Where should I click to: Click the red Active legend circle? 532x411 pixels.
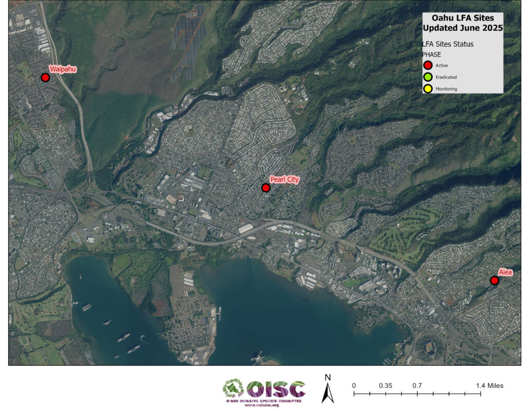click(427, 65)
